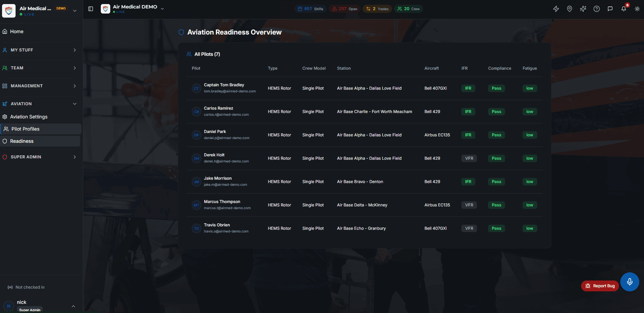Click Air Base Charlie - Fort Worth Meacham
This screenshot has height=313, width=644.
click(374, 112)
